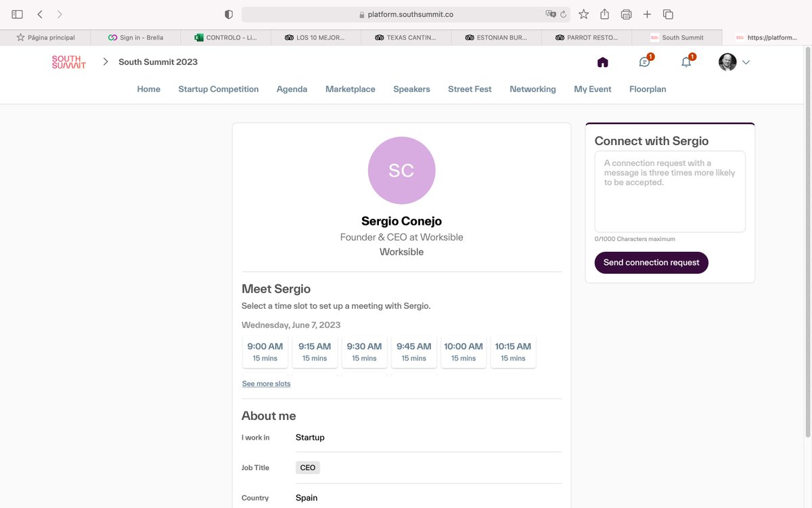Click the connection message text area

click(670, 192)
